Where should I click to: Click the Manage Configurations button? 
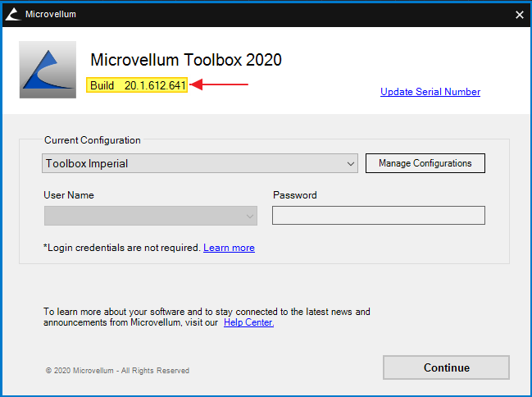[x=425, y=163]
